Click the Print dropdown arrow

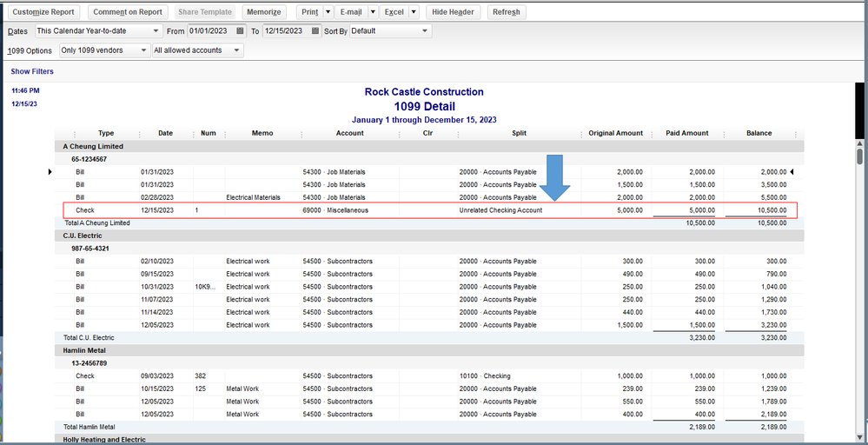tap(328, 12)
